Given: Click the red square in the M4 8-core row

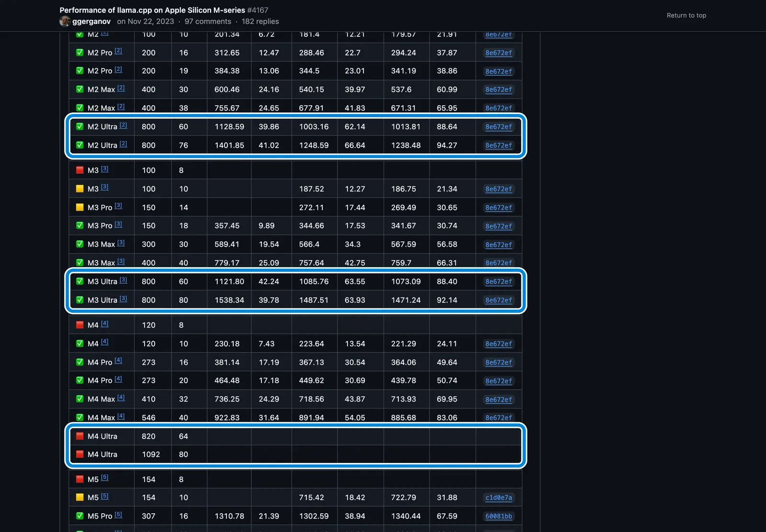Looking at the screenshot, I should tap(80, 325).
